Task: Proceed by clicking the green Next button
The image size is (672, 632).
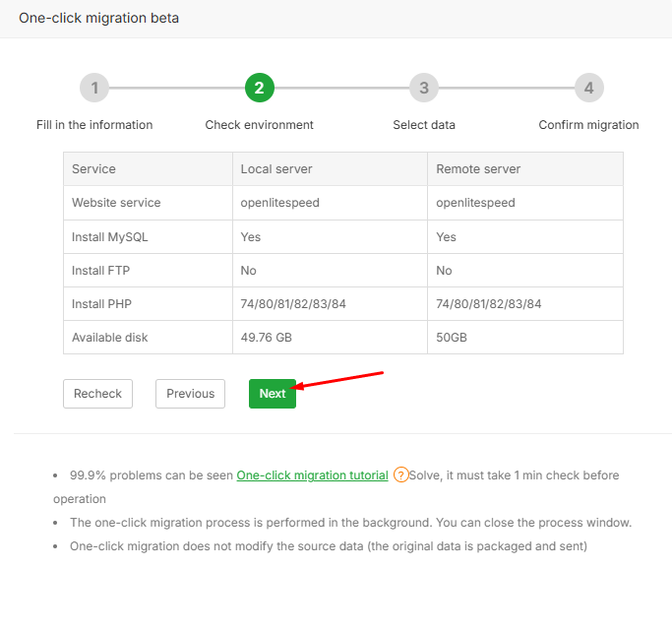Action: 272,394
